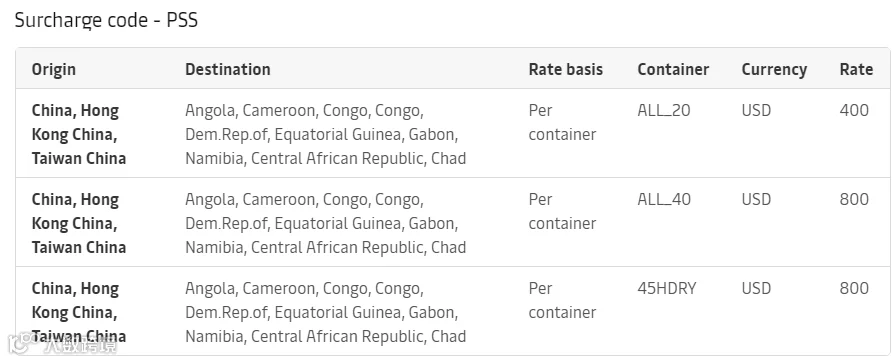This screenshot has height=361, width=896.
Task: Select the Currency column header
Action: (774, 70)
